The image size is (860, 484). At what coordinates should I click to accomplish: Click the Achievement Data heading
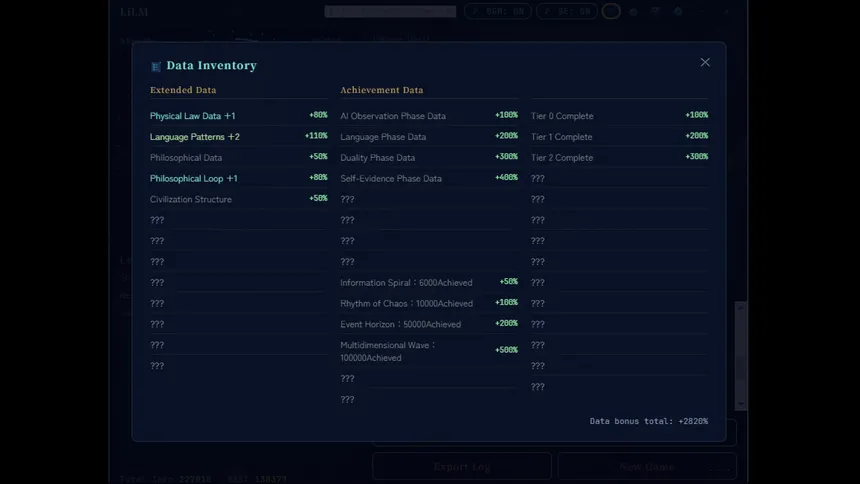pyautogui.click(x=382, y=90)
